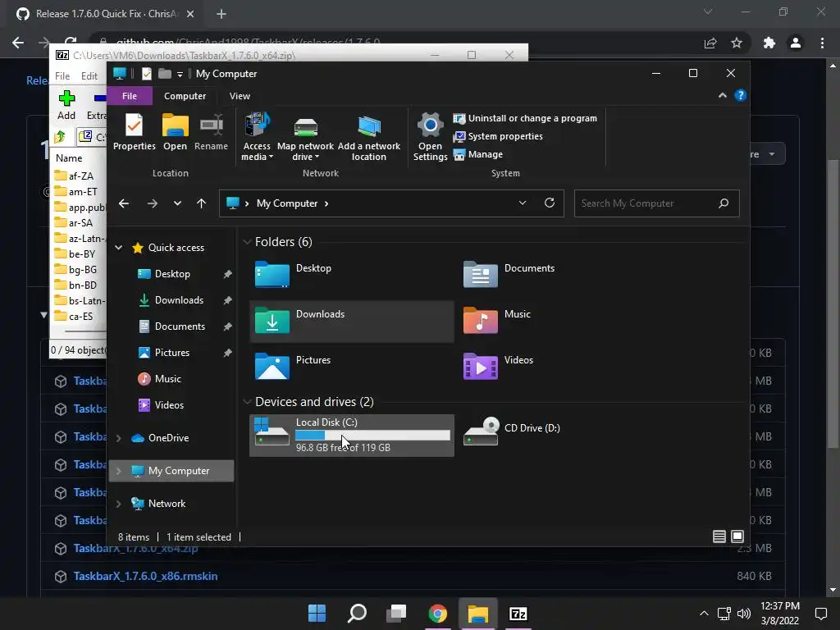Expand the My Computer tree node
The width and height of the screenshot is (840, 630).
click(119, 471)
